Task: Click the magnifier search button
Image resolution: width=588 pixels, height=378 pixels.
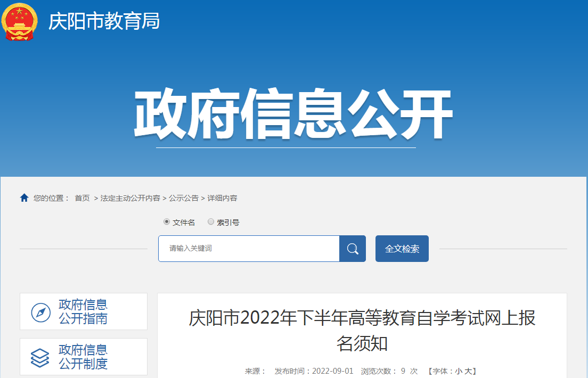Action: [353, 249]
